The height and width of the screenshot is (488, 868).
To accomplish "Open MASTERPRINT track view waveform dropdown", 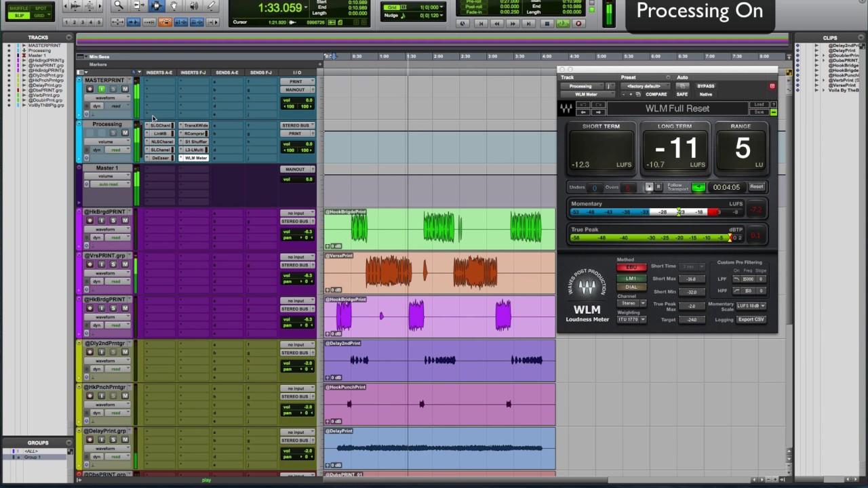I will point(108,98).
